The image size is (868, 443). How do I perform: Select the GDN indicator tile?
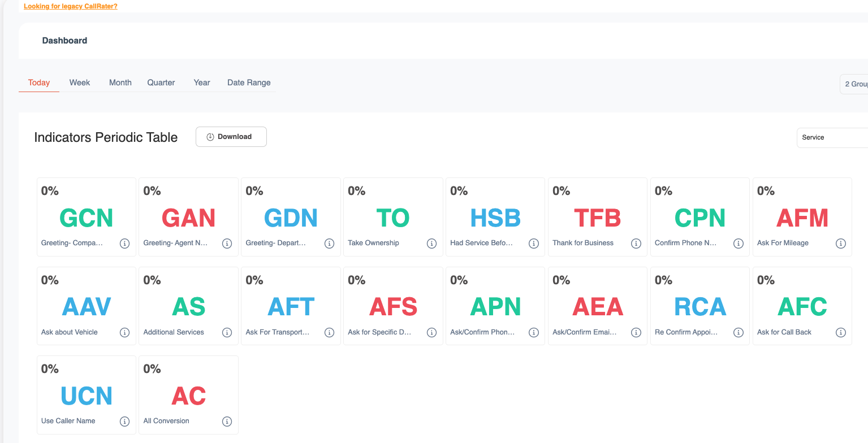291,217
